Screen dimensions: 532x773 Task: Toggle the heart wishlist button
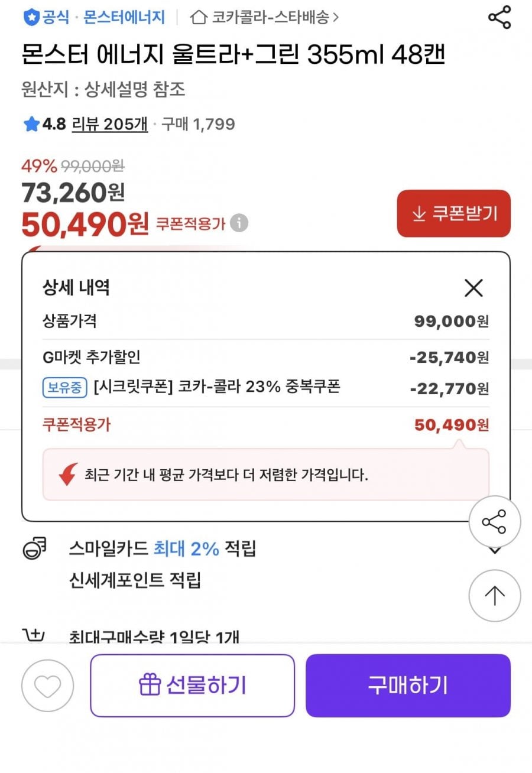pos(47,686)
